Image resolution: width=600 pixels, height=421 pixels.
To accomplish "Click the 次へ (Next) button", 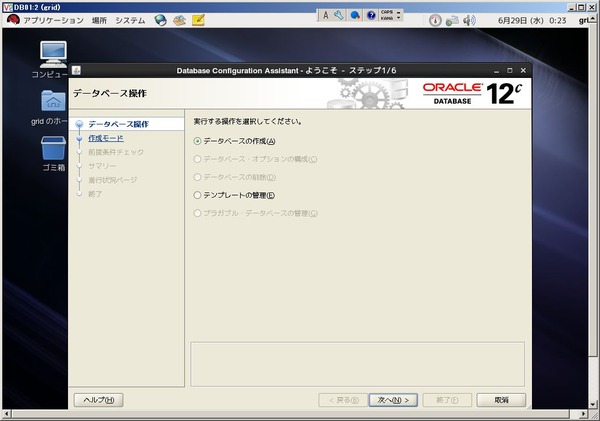I will (393, 400).
